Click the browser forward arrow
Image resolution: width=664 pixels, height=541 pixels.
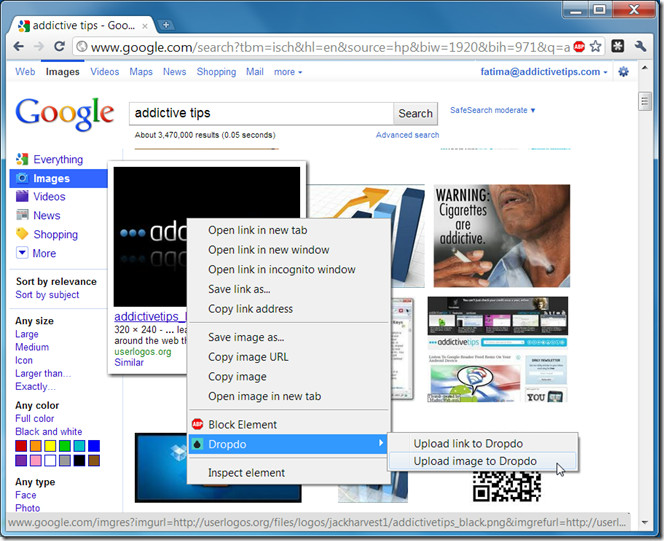(39, 46)
